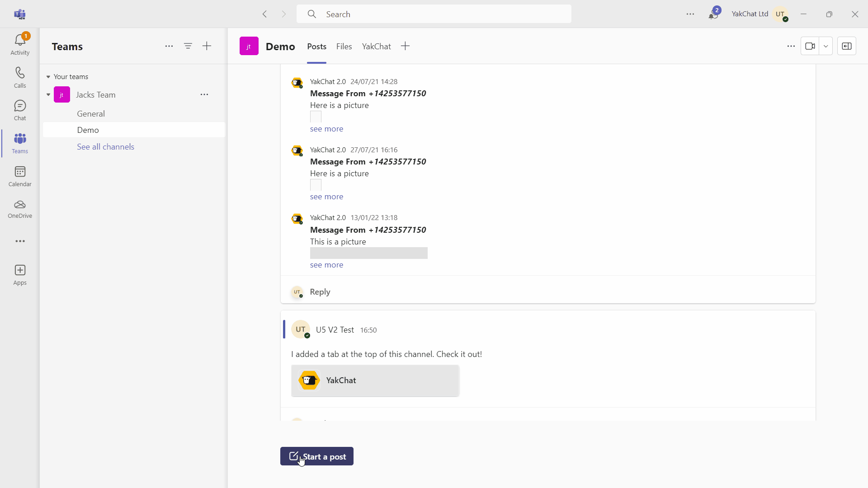Switch to the Files tab
The height and width of the screenshot is (488, 868).
point(344,47)
